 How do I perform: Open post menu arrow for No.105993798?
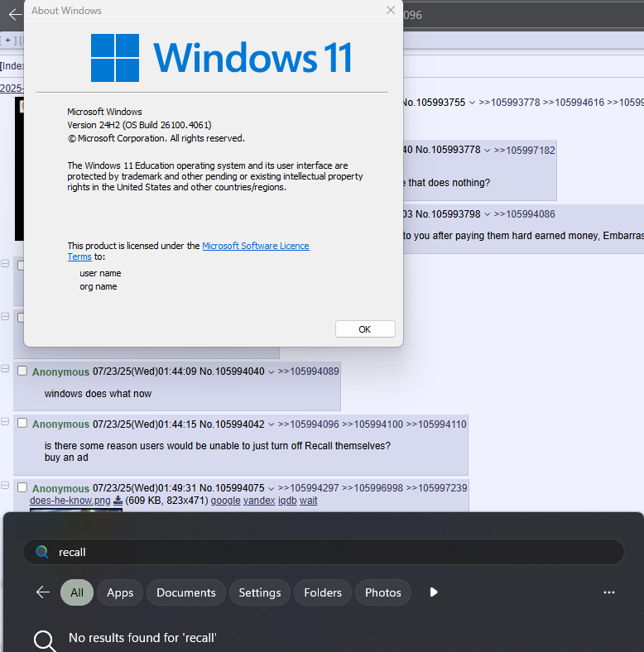[x=488, y=214]
